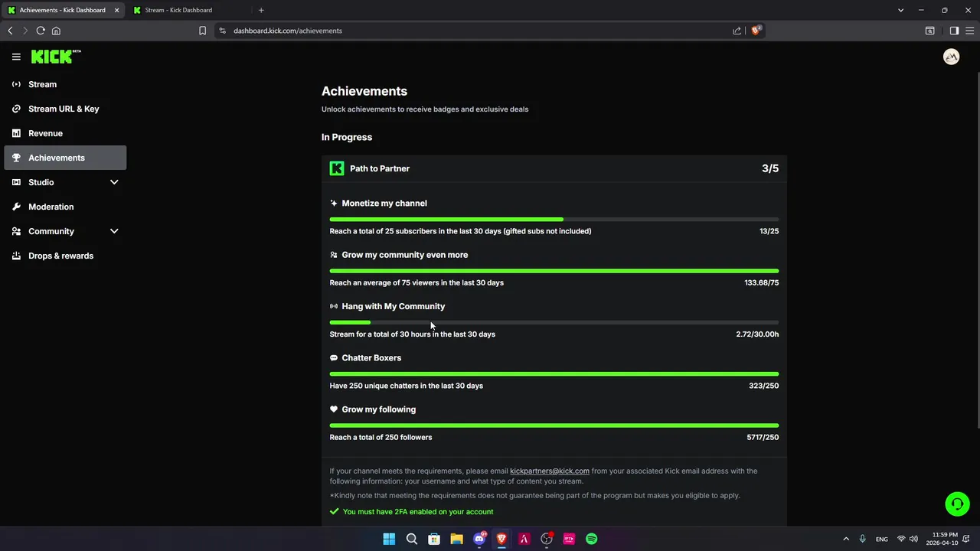Image resolution: width=980 pixels, height=551 pixels.
Task: Click the 3/5 Path to Partner progress count
Action: [x=770, y=168]
